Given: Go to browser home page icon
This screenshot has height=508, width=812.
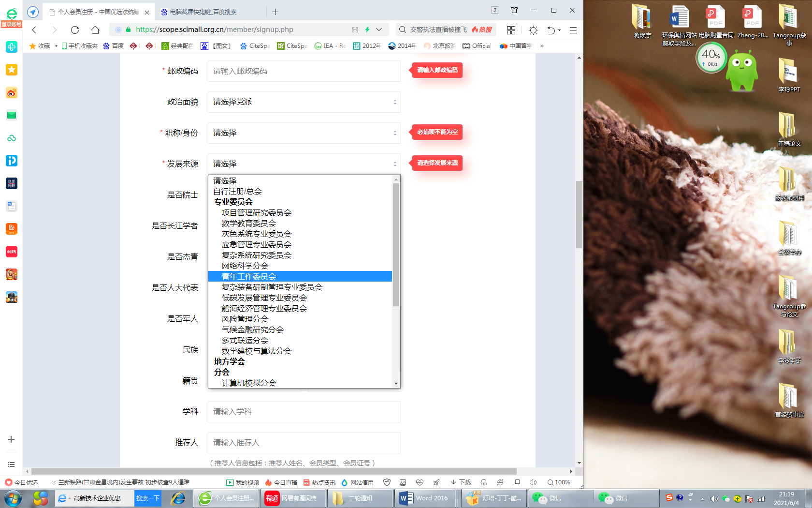Looking at the screenshot, I should [x=95, y=30].
